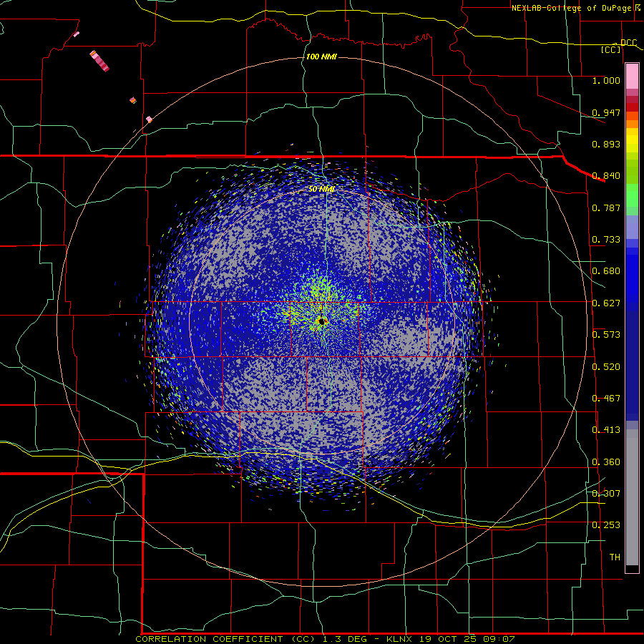This screenshot has width=644, height=644.
Task: Select the 0.520 value on the scale
Action: pyautogui.click(x=606, y=366)
